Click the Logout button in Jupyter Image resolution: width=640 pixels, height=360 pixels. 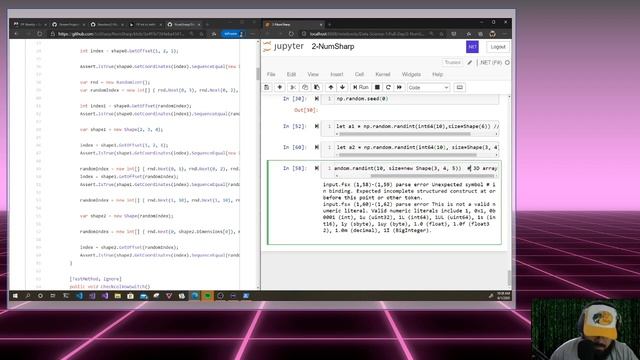click(498, 47)
